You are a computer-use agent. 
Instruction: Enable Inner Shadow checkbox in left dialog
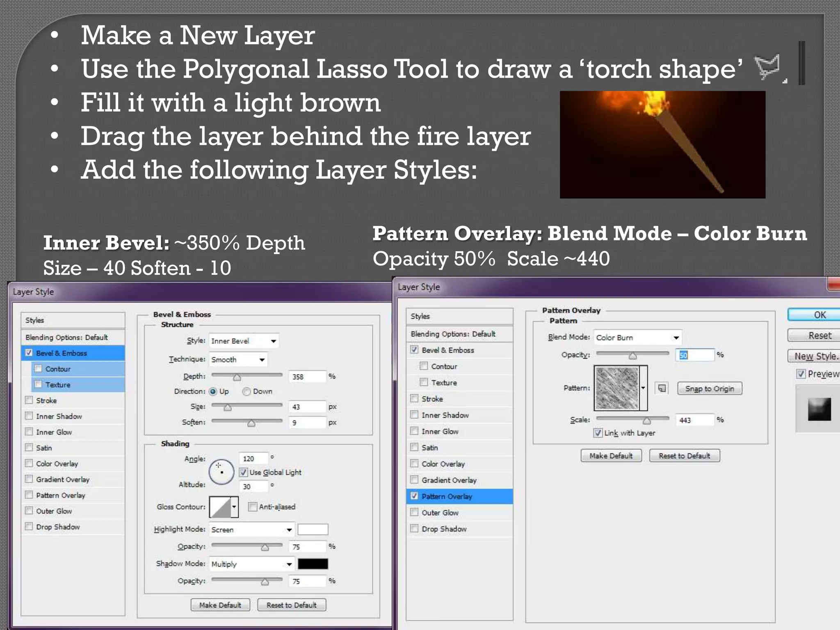pos(29,416)
